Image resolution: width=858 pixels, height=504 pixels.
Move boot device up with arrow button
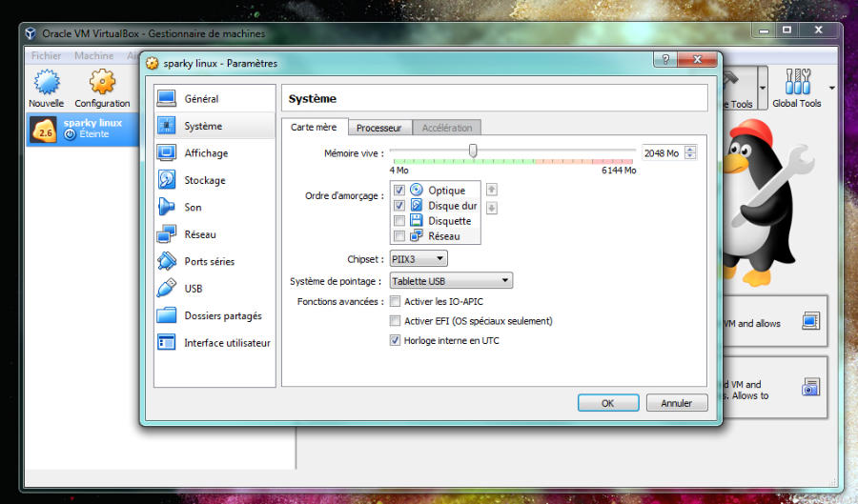(491, 190)
